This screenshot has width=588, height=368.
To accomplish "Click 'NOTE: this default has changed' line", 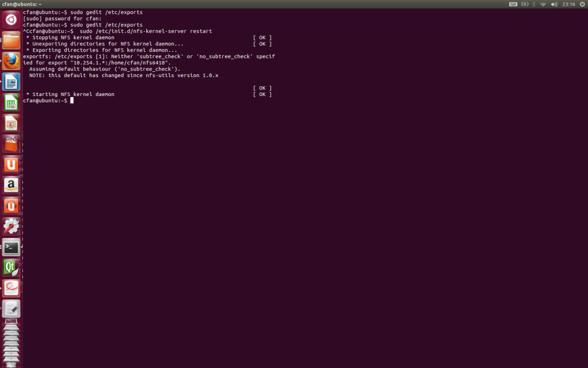I will click(124, 75).
